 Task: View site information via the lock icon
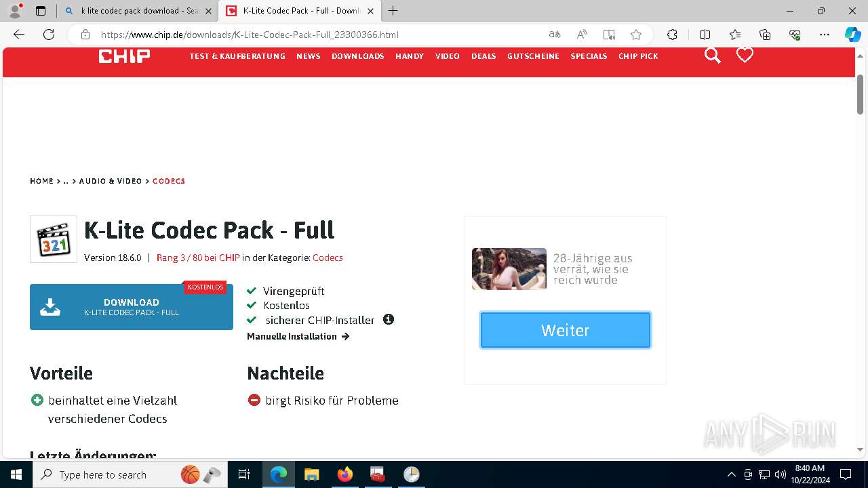85,35
